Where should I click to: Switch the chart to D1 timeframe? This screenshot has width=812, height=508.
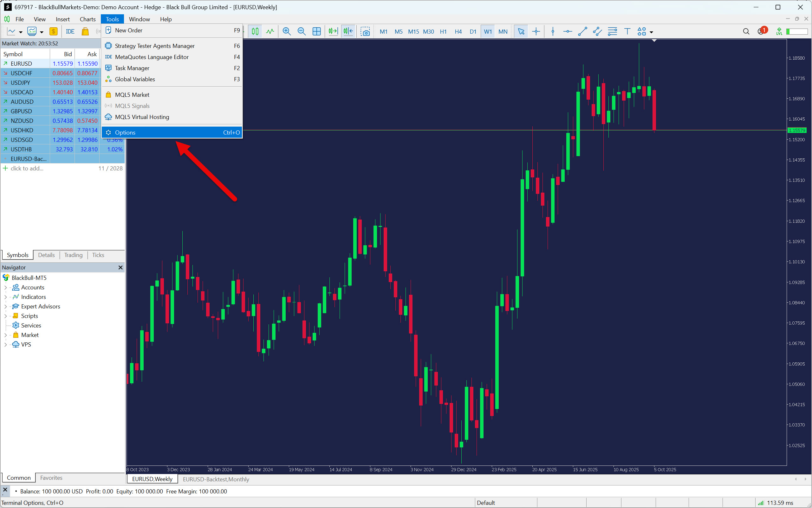pyautogui.click(x=473, y=32)
